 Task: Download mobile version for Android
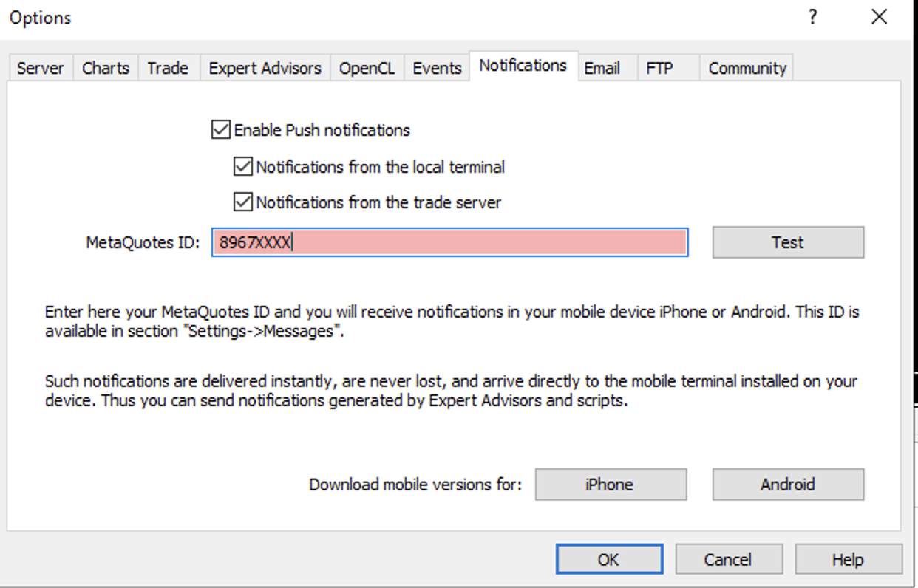pyautogui.click(x=788, y=485)
